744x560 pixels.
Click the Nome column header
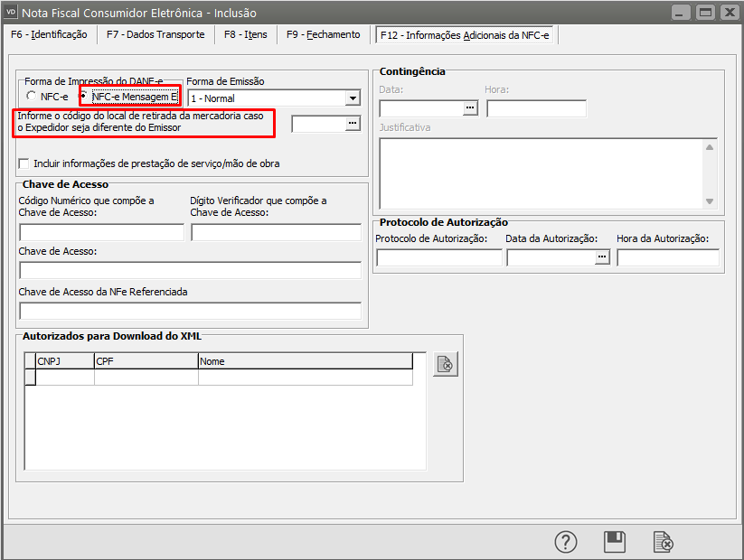(x=305, y=361)
